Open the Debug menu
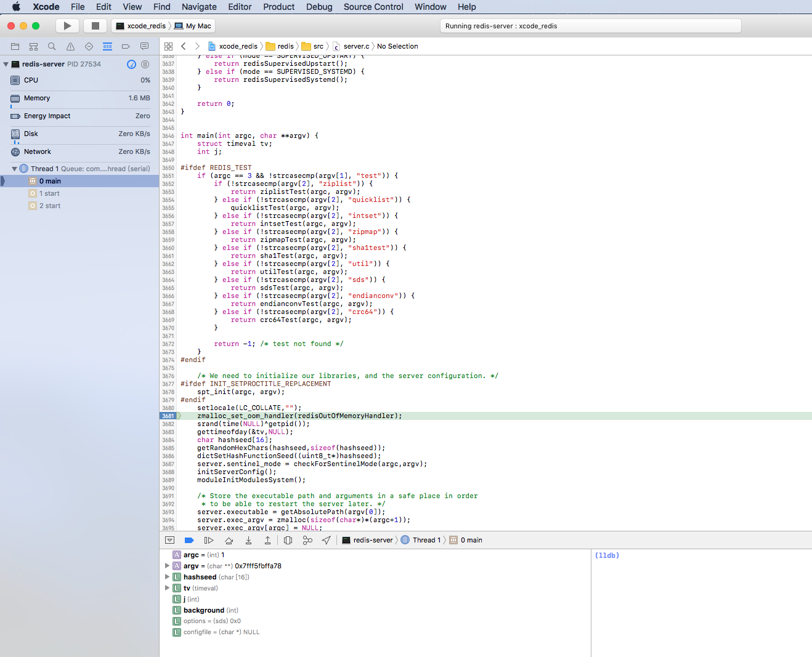 [x=319, y=7]
